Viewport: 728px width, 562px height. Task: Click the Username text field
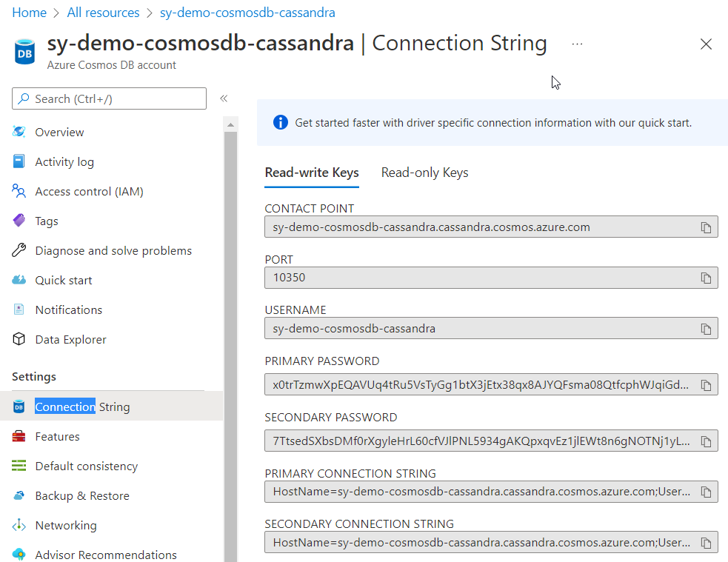click(x=491, y=329)
